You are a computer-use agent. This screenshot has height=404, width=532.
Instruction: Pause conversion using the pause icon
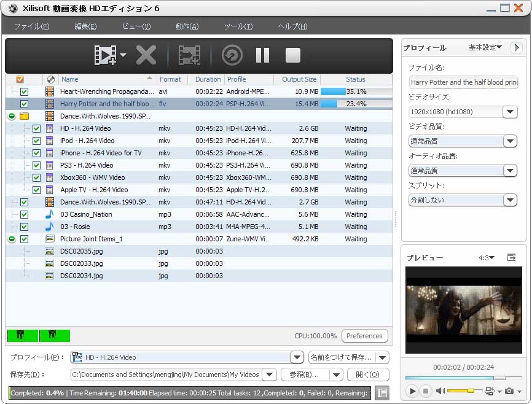coord(262,56)
